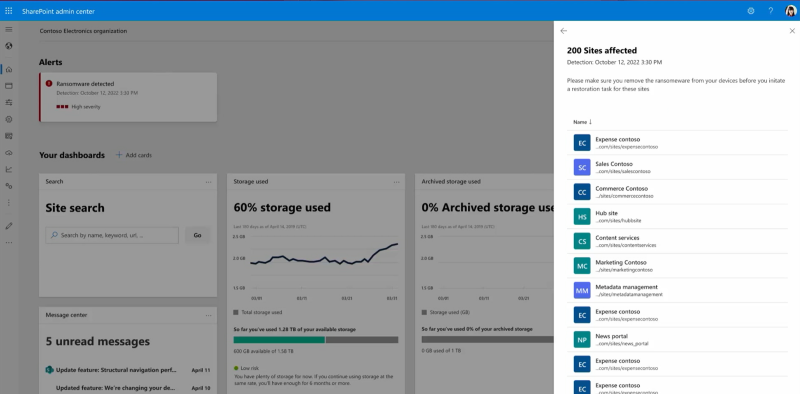The width and height of the screenshot is (800, 394).
Task: Select the MC Marketing Contoso site icon
Action: pyautogui.click(x=582, y=266)
